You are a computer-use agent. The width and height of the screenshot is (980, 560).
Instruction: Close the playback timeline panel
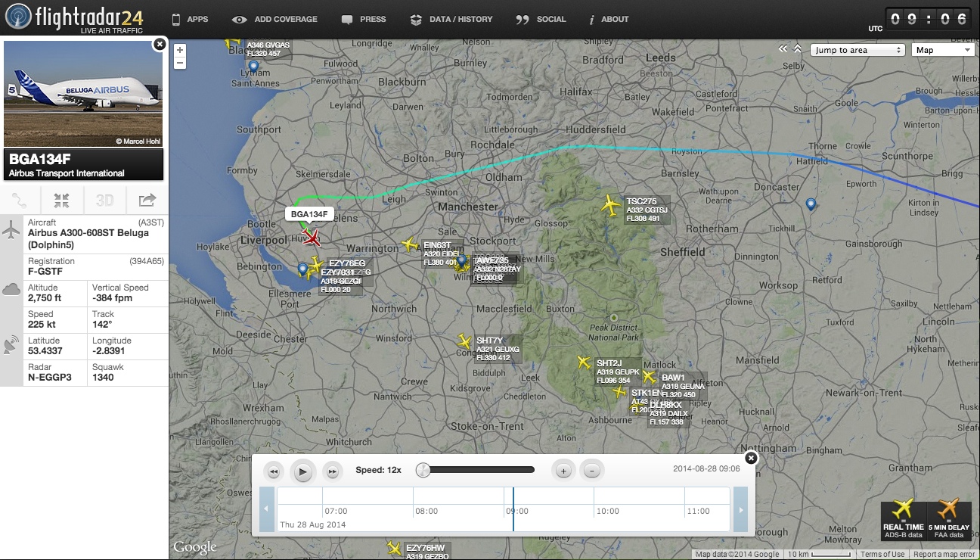tap(751, 458)
